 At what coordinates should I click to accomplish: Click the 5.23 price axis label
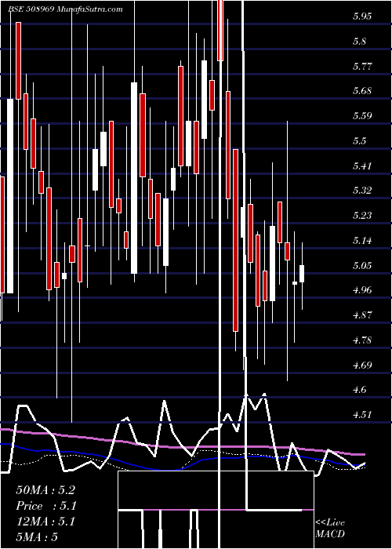click(x=362, y=216)
